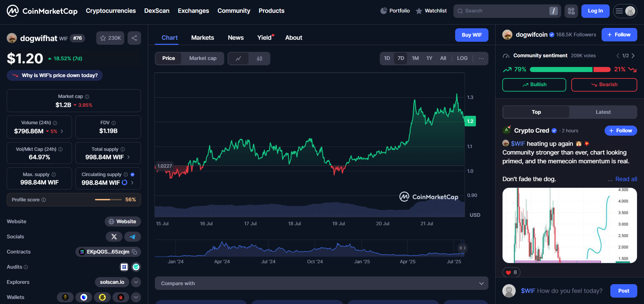Viewport: 644px width, 304px height.
Task: Focus the Search input field
Action: 507,11
